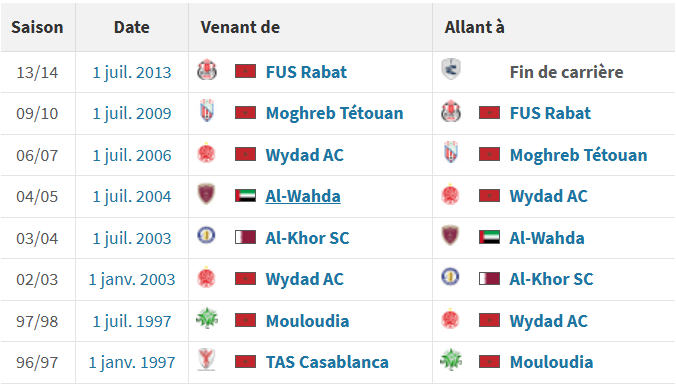Click the Mouloudia green crest in 97/98 row
This screenshot has height=385, width=676.
coord(207,319)
